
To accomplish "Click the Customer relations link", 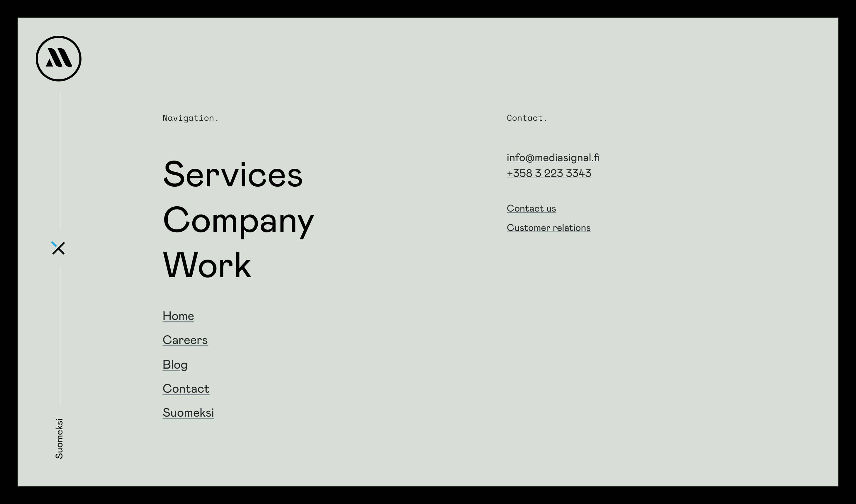I will (548, 227).
